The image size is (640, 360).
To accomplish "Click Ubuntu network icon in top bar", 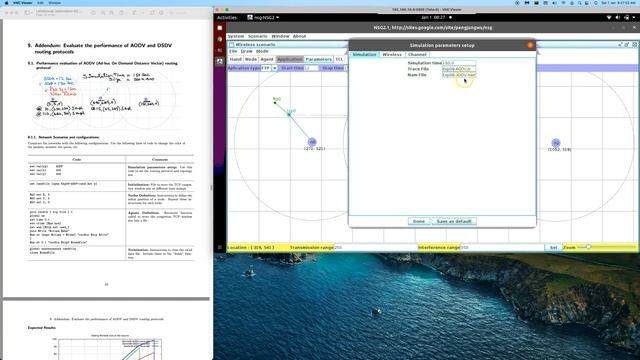I will pos(609,18).
